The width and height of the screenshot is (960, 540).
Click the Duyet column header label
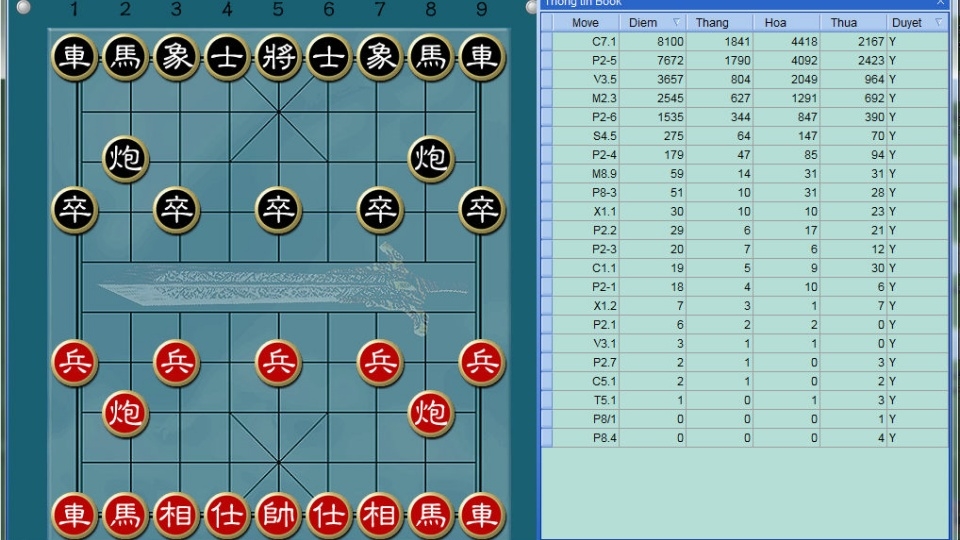click(x=907, y=23)
